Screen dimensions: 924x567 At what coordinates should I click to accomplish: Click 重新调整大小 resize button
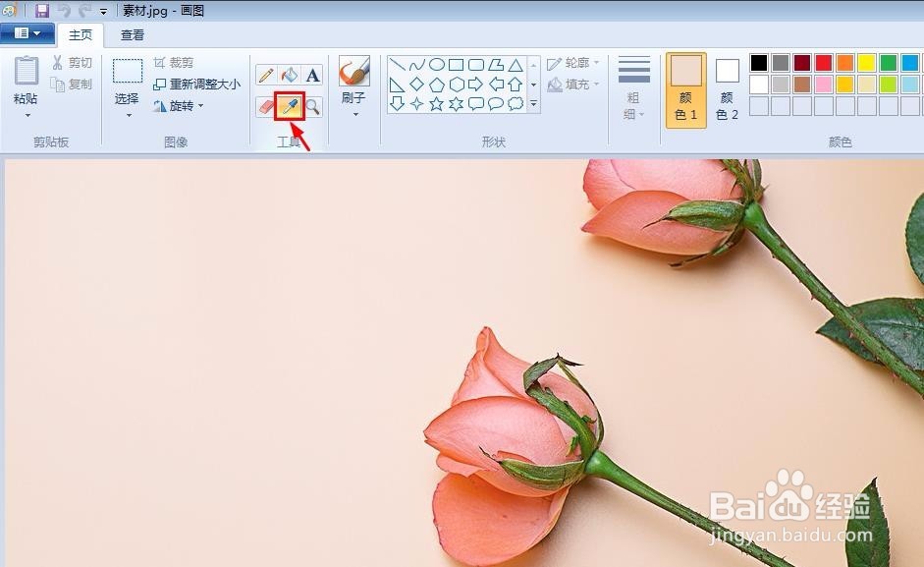(196, 85)
